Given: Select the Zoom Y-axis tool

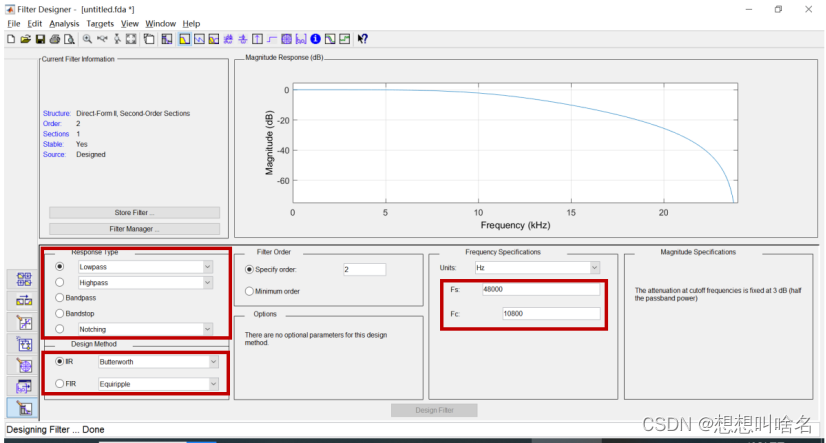Looking at the screenshot, I should pyautogui.click(x=117, y=39).
